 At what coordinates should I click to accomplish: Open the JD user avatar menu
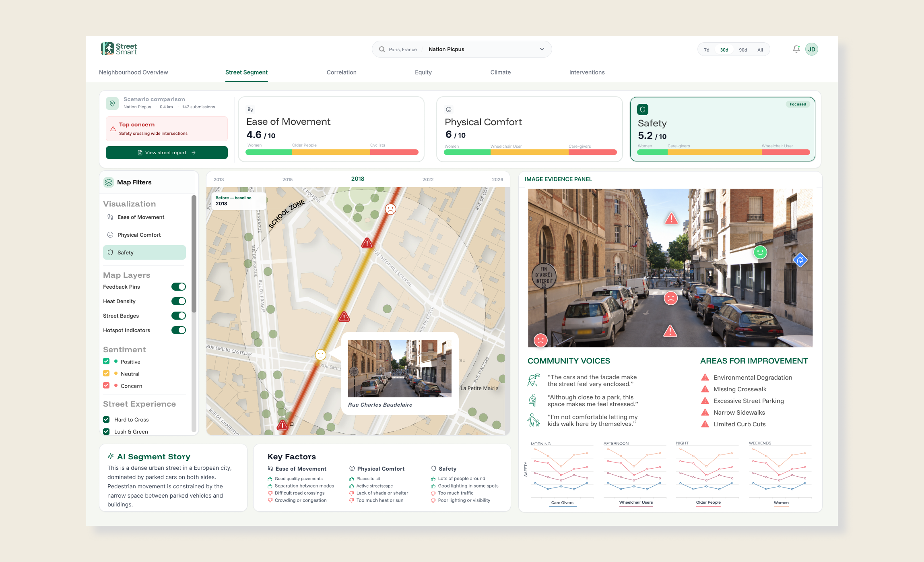(x=812, y=49)
